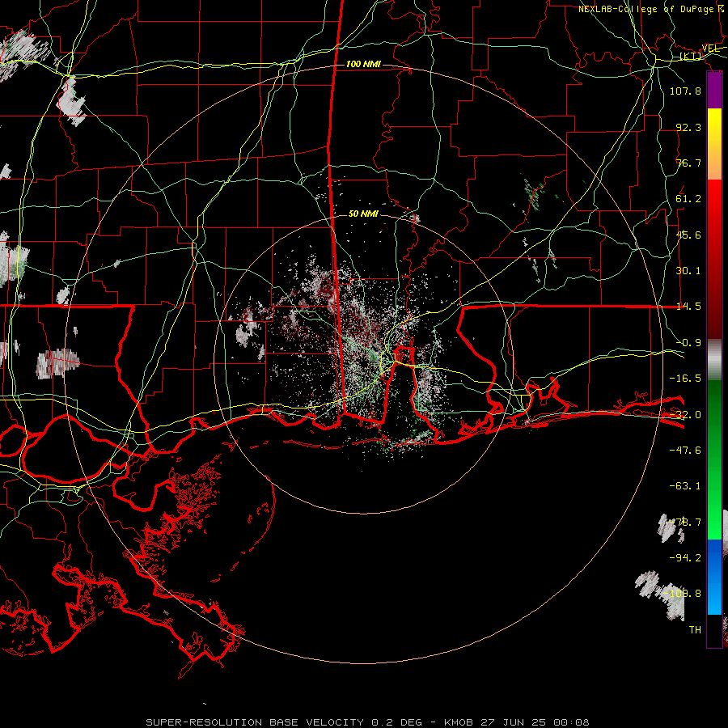Click the 107.8 legend value
Image resolution: width=728 pixels, height=728 pixels.
click(685, 91)
